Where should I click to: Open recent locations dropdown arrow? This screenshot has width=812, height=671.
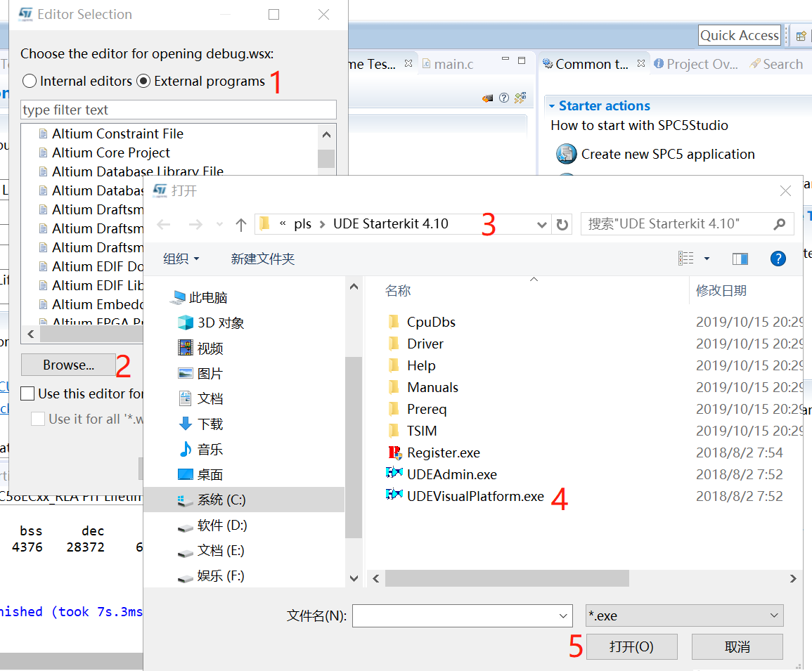click(x=219, y=224)
